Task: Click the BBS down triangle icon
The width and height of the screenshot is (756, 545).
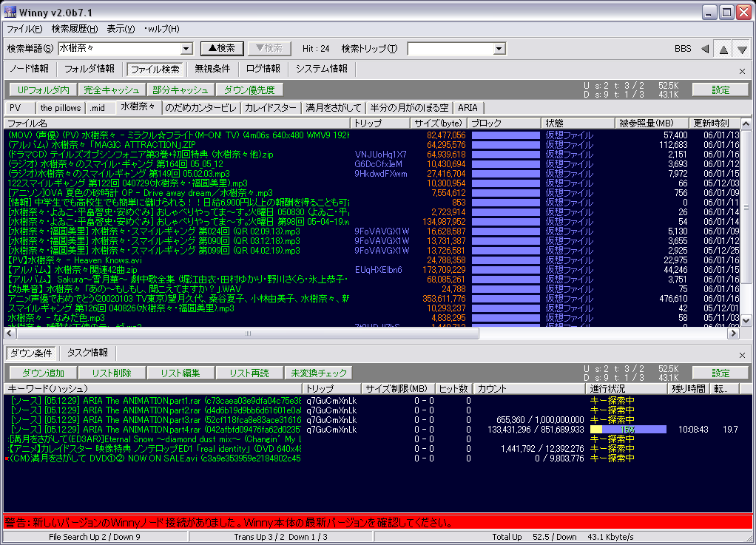Action: [742, 49]
